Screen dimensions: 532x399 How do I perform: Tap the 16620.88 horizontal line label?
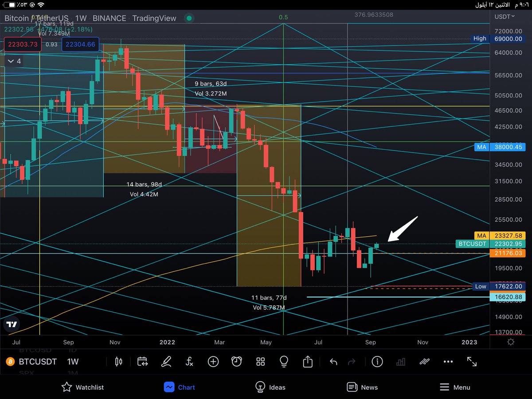[x=508, y=297]
